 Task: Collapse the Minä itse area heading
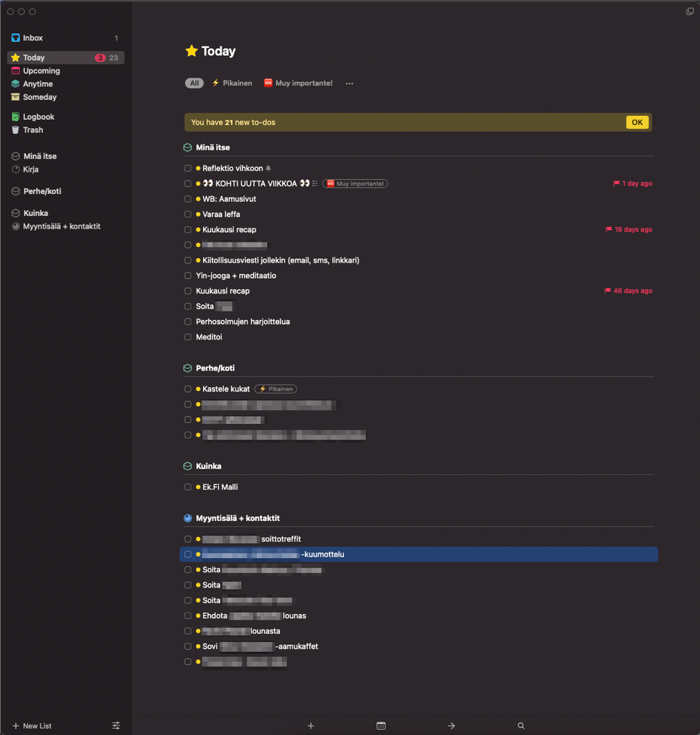[x=213, y=147]
